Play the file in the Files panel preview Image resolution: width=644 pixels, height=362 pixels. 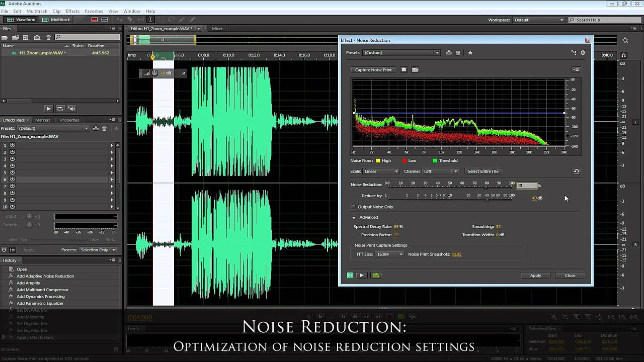point(49,109)
